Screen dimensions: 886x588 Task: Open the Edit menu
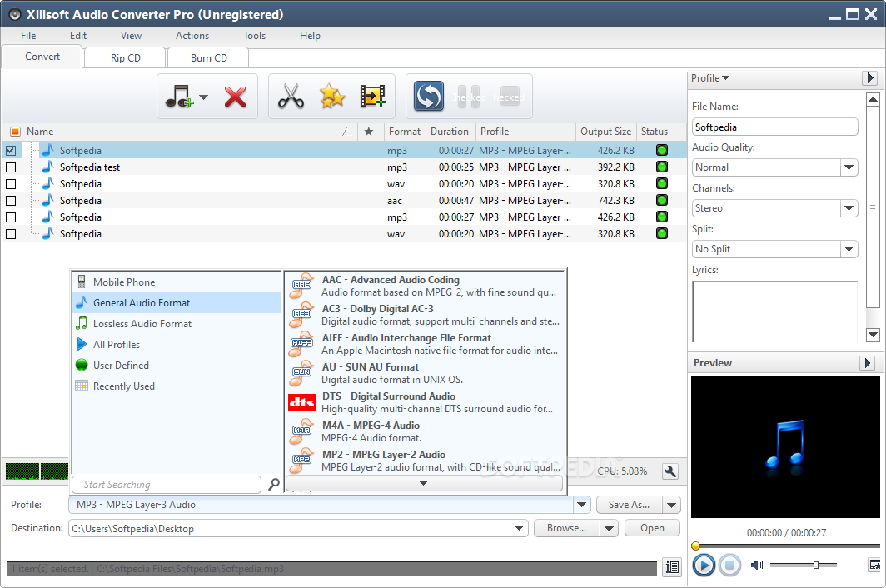pos(78,36)
